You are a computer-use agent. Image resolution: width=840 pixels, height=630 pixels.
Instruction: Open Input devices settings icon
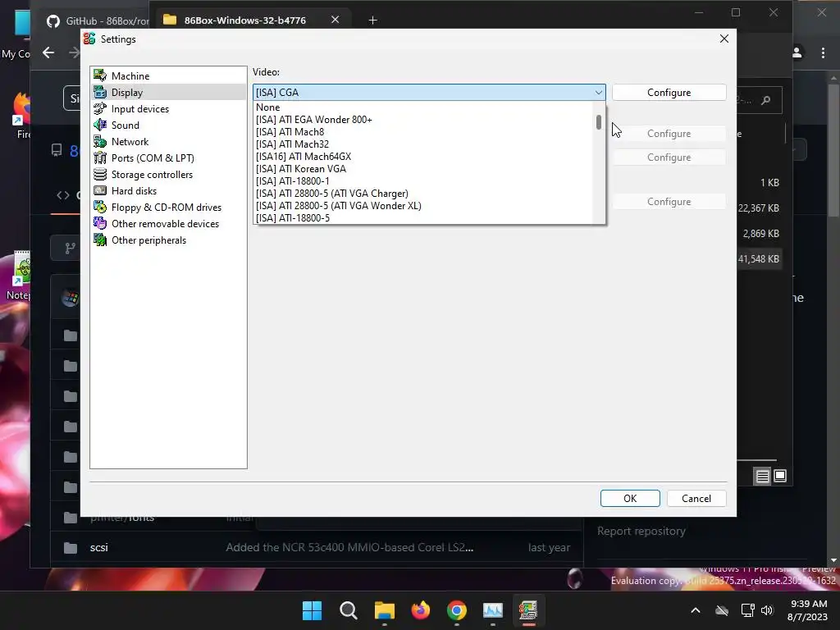100,109
